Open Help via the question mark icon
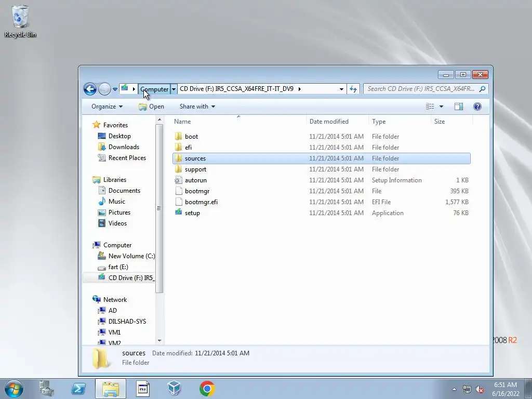This screenshot has width=532, height=399. 477,107
